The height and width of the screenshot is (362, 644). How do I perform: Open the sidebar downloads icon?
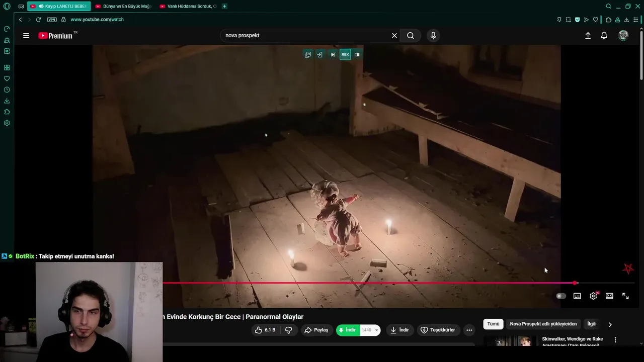coord(7,101)
